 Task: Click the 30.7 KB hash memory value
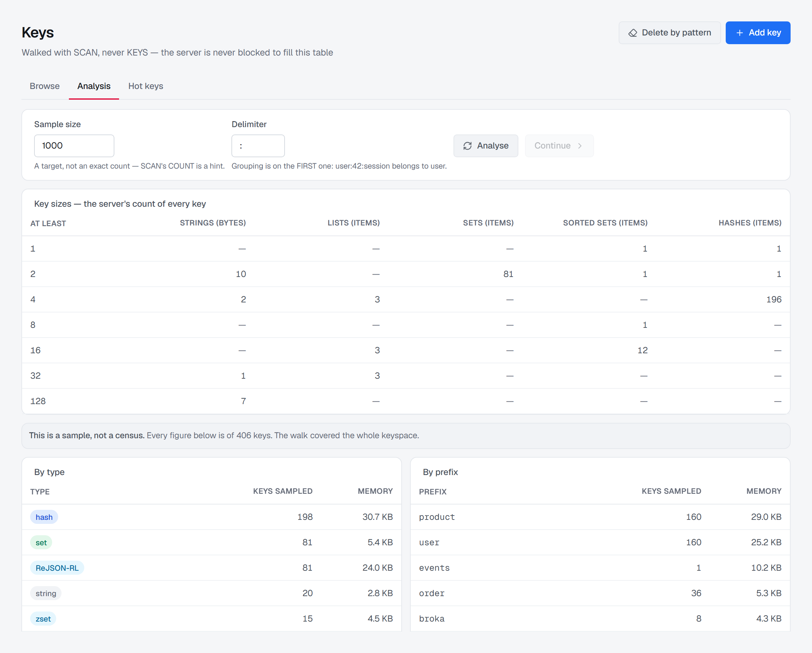[x=377, y=517]
